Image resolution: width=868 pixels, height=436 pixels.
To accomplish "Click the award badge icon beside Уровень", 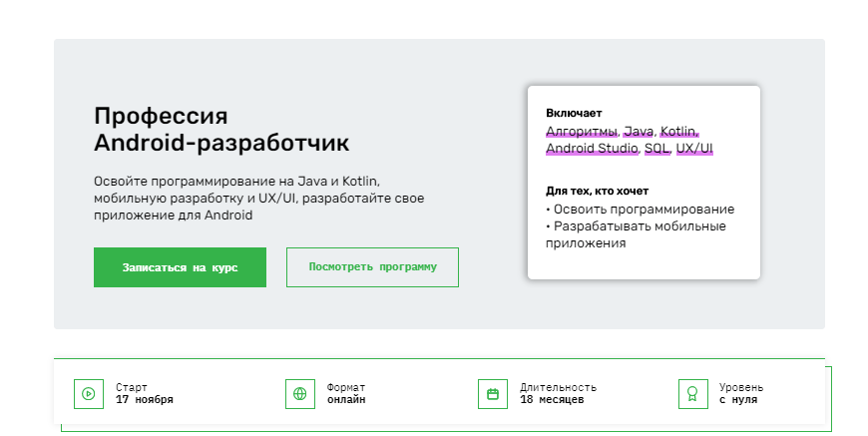I will [x=691, y=393].
